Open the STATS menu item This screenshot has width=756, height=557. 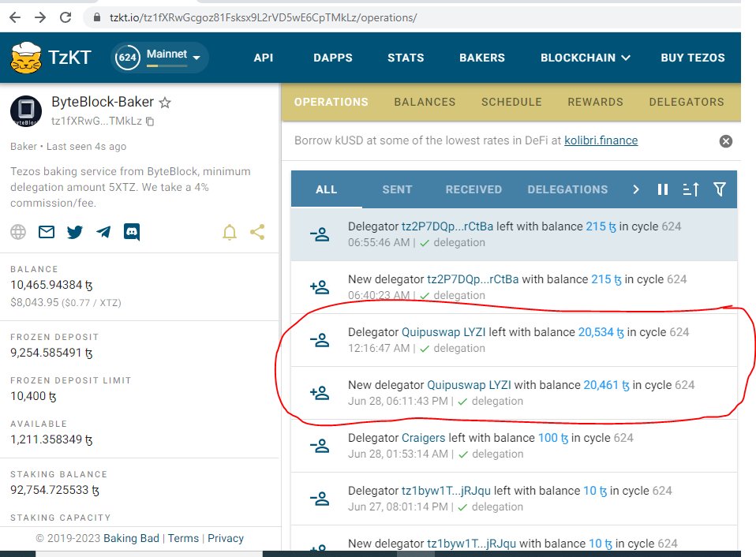coord(406,58)
